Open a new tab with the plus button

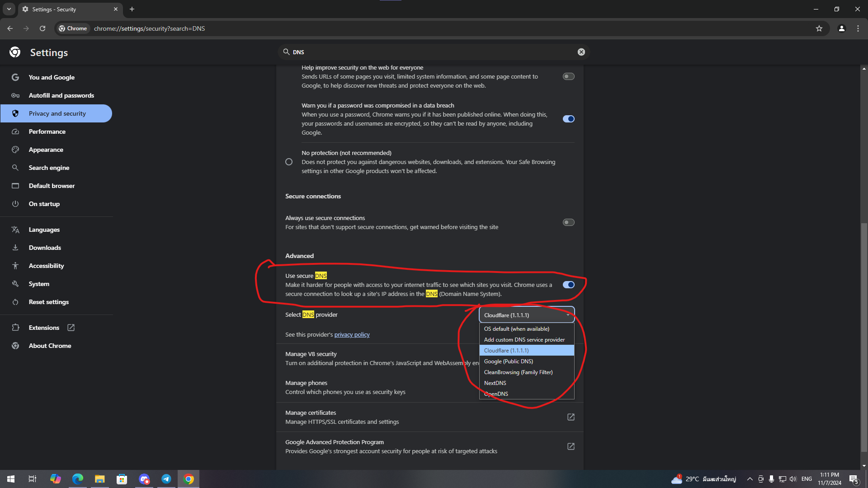pyautogui.click(x=132, y=9)
